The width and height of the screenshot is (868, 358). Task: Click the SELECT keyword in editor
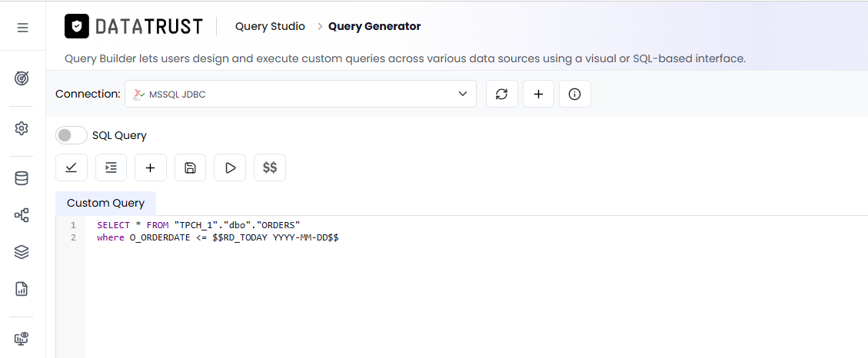point(113,225)
